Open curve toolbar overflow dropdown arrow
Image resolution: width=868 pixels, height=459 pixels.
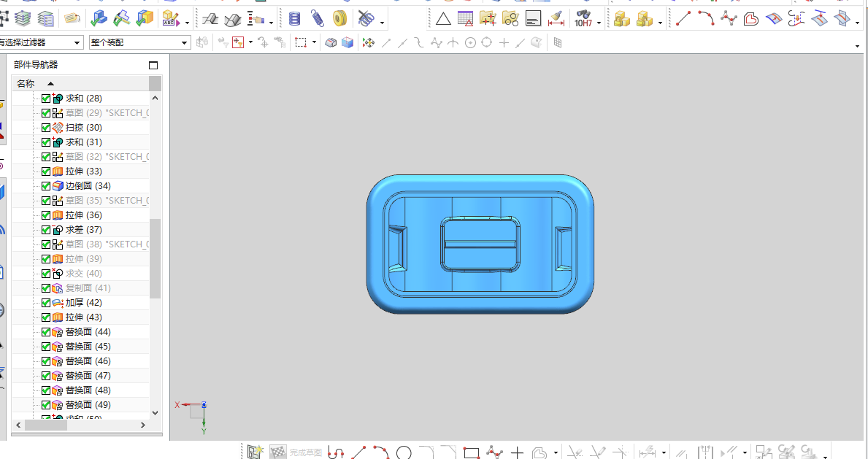(x=858, y=23)
